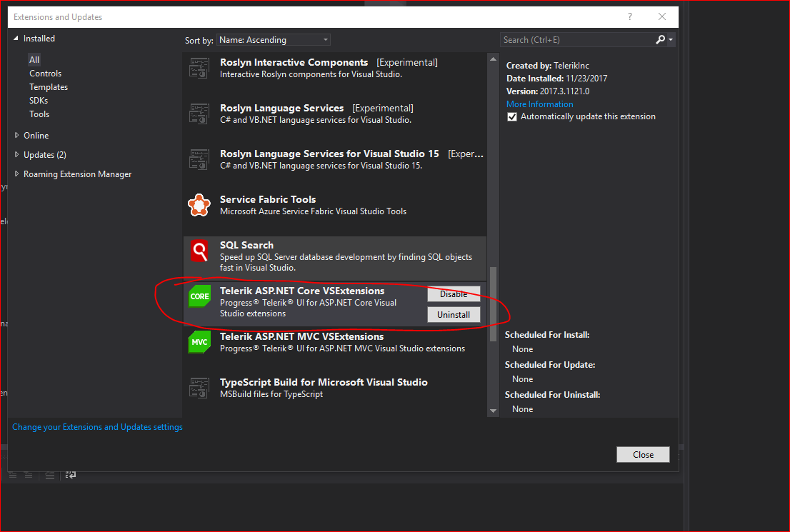Select Roslyn Language Services title
The image size is (790, 532).
[281, 109]
